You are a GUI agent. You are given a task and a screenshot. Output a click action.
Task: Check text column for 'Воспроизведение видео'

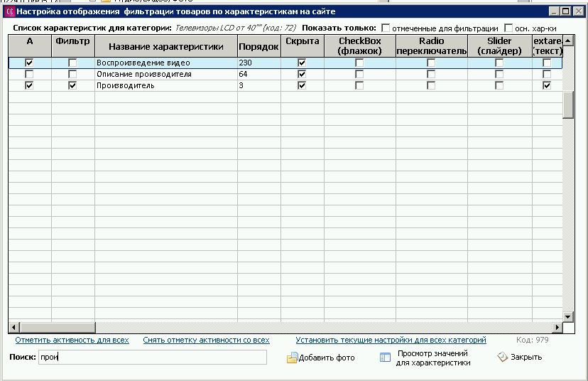coord(547,63)
